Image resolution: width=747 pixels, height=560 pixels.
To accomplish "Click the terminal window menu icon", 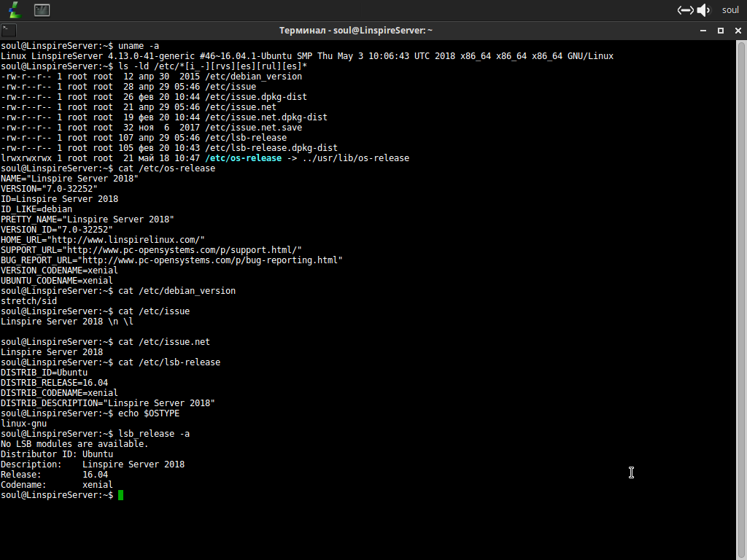I will [9, 31].
